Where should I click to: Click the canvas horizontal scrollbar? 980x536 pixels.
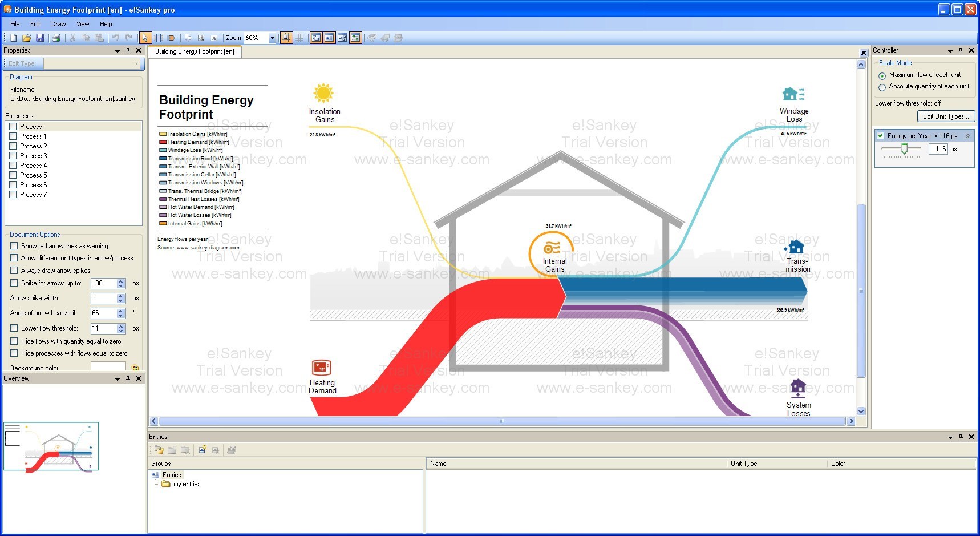(x=502, y=421)
